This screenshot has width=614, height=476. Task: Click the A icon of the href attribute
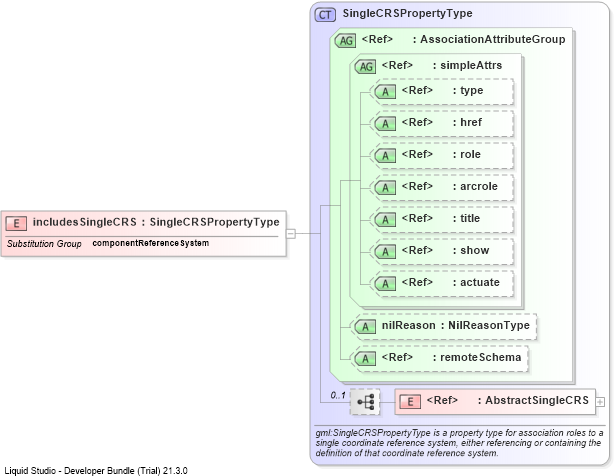click(x=385, y=124)
